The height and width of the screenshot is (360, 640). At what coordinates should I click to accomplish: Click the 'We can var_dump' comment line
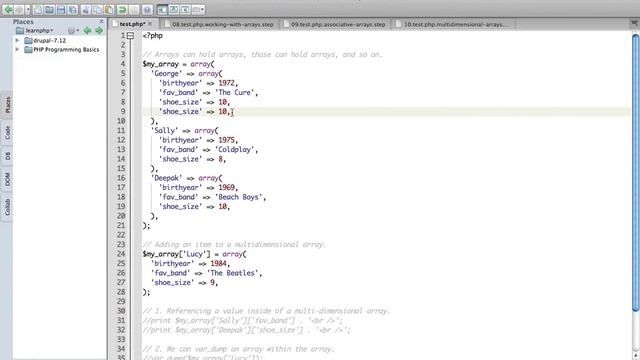pos(238,349)
